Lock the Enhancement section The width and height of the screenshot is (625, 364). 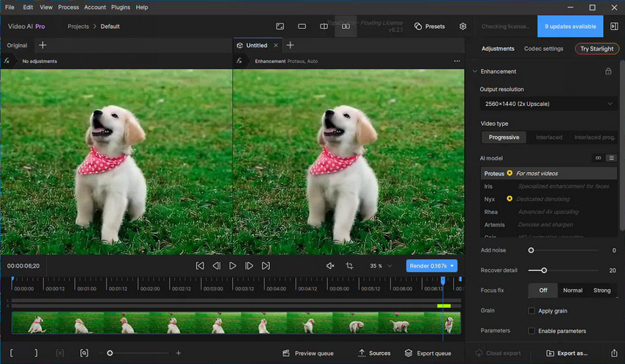coord(608,71)
